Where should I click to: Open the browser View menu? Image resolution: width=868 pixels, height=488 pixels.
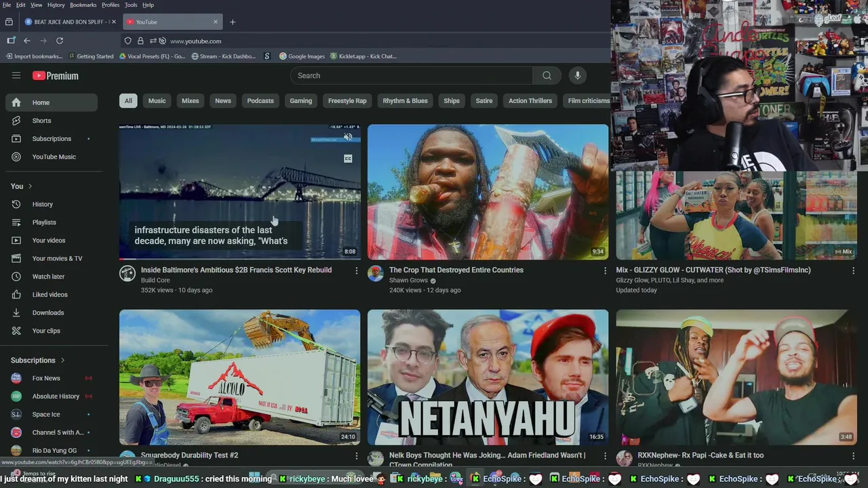coord(36,5)
